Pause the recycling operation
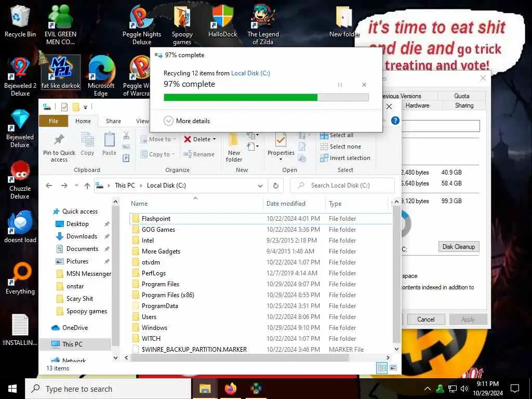The width and height of the screenshot is (532, 399). pos(340,85)
